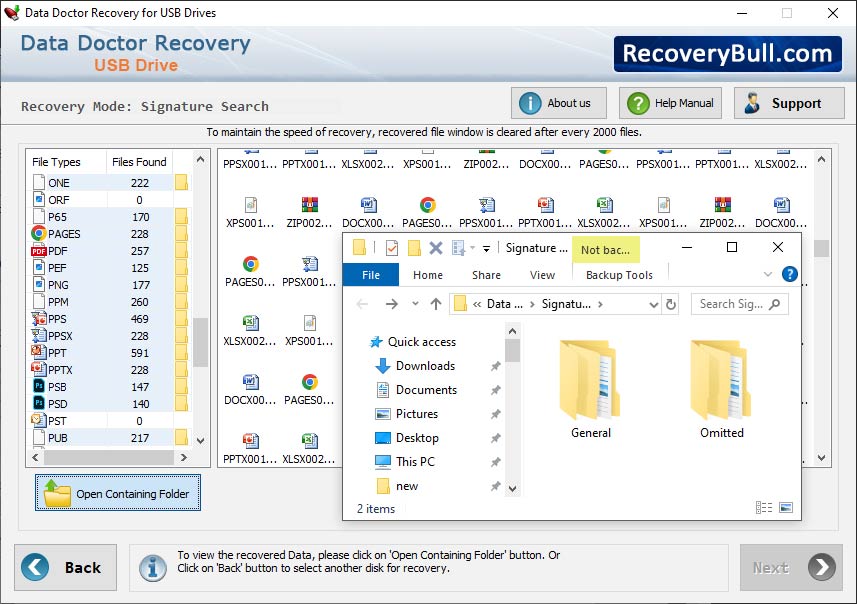This screenshot has width=857, height=604.
Task: Open the Backup Tools tab
Action: click(619, 275)
